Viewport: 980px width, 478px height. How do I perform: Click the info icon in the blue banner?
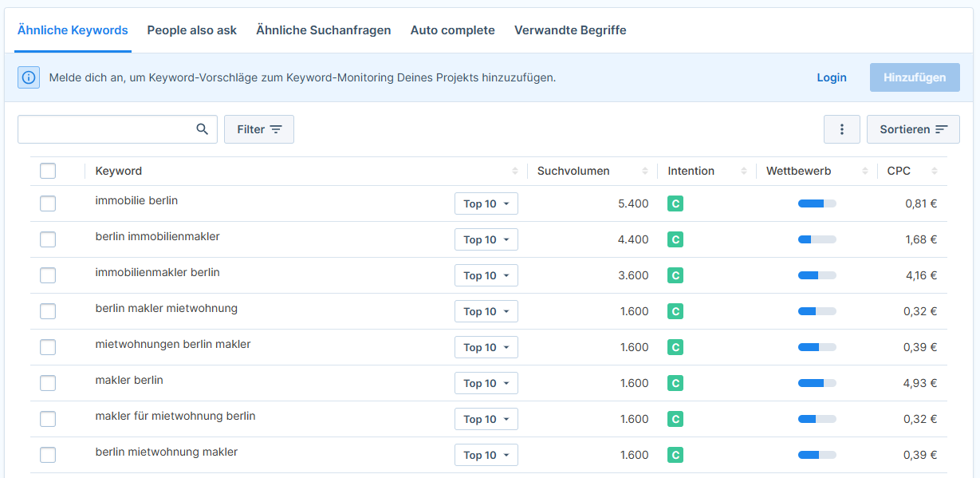[x=29, y=77]
